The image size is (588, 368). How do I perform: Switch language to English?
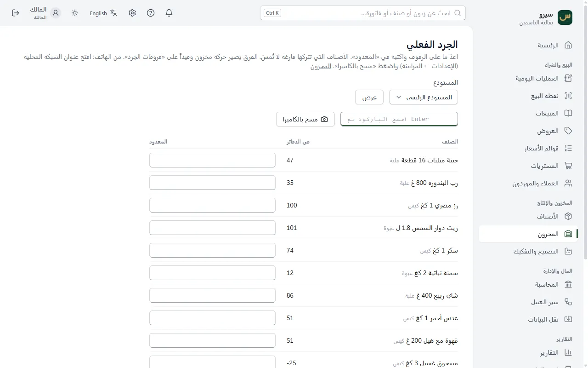pyautogui.click(x=103, y=13)
